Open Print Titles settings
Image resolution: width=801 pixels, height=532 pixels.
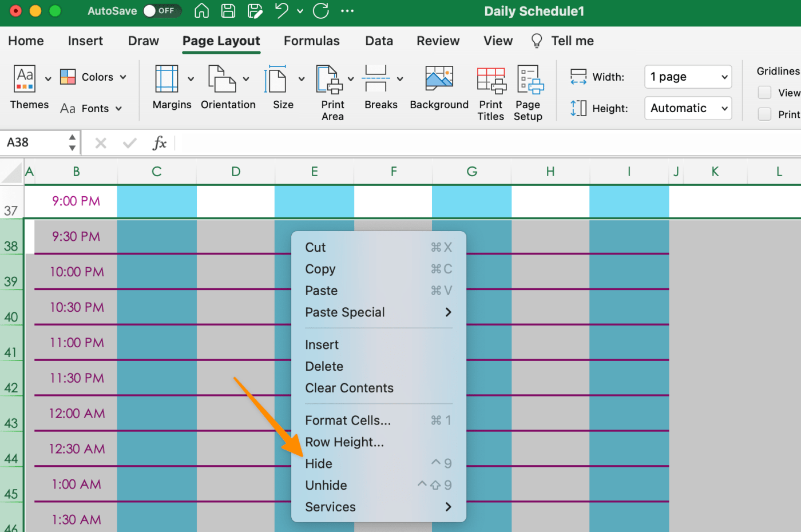491,81
